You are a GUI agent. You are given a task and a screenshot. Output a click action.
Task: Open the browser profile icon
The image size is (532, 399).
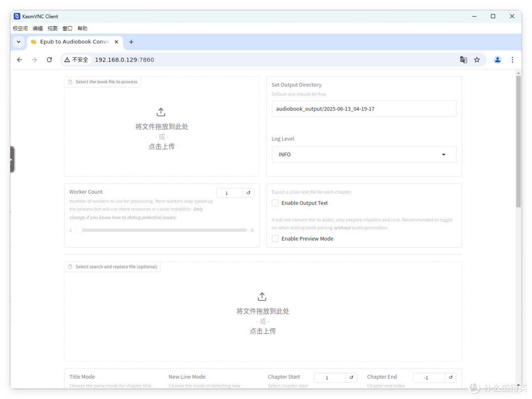point(498,60)
